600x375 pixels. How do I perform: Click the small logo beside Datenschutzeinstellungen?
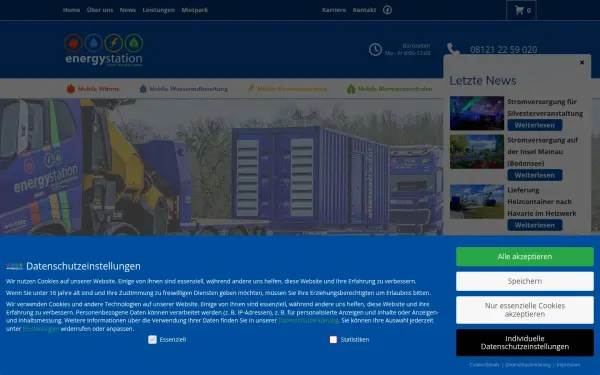pos(15,266)
